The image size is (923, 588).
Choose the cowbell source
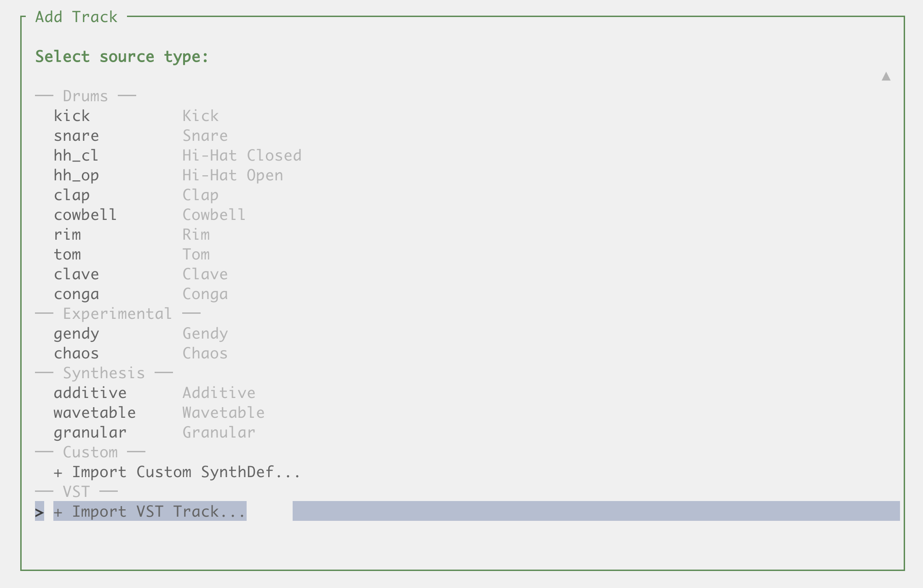click(x=85, y=215)
